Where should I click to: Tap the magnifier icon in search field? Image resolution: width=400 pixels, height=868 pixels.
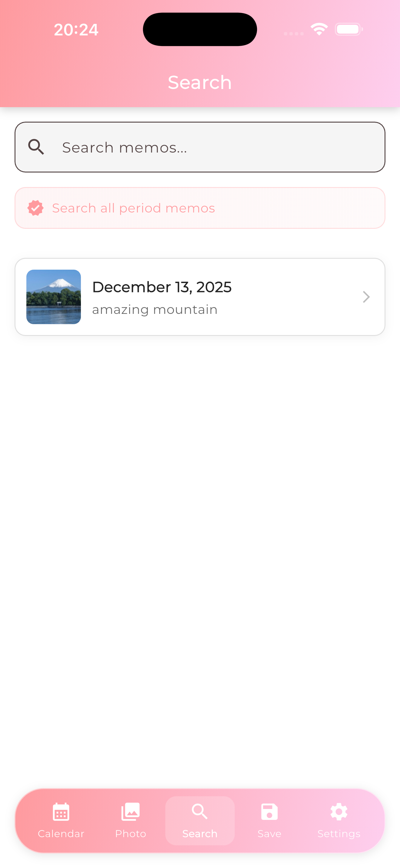pos(36,147)
